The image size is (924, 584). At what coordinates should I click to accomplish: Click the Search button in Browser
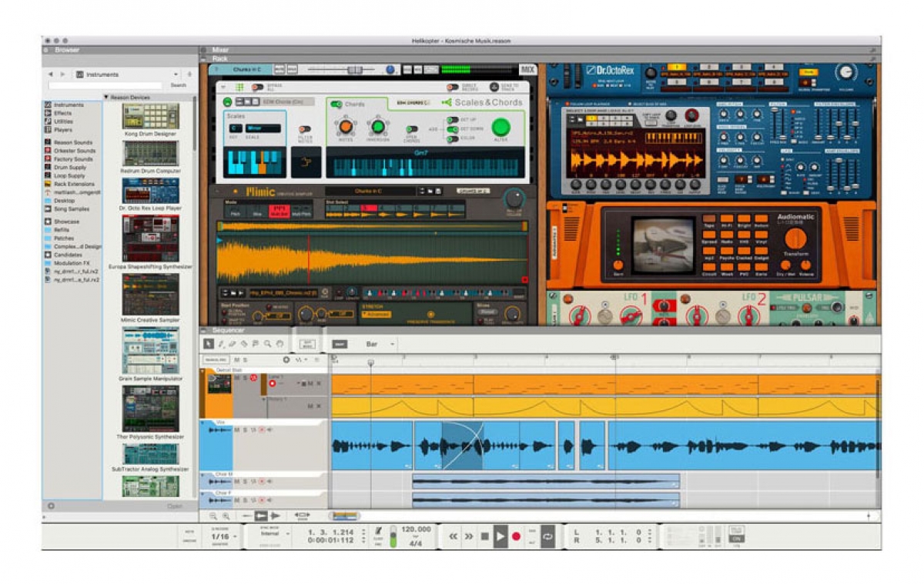pos(179,85)
